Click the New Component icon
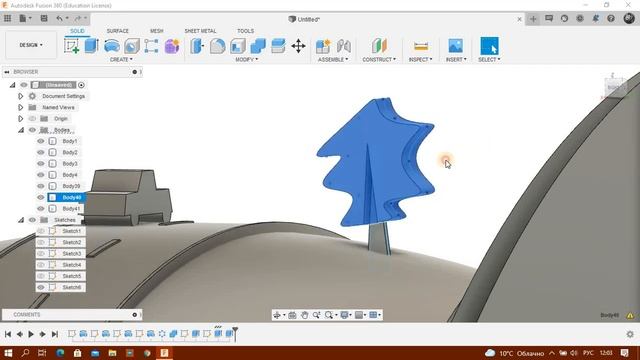Image resolution: width=640 pixels, height=360 pixels. pos(323,46)
